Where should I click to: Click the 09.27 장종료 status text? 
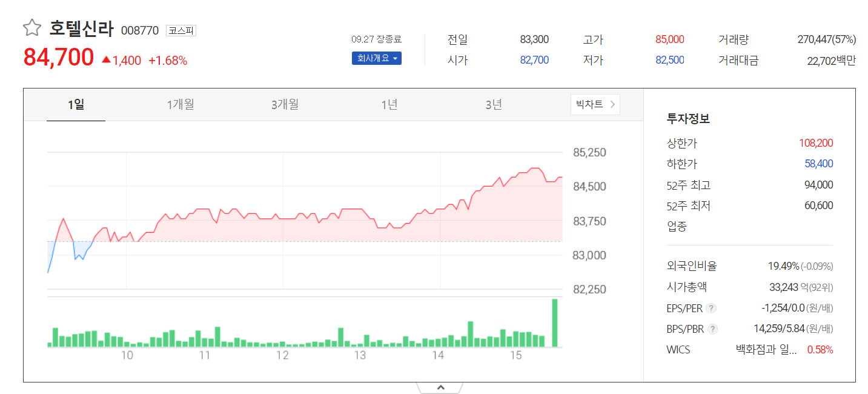pyautogui.click(x=376, y=39)
